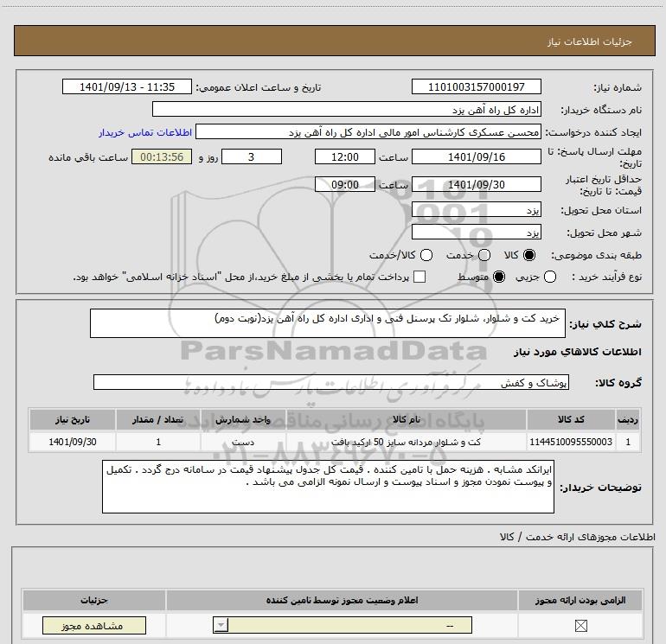Select the خدمت radio button
This screenshot has width=666, height=644.
pos(484,255)
